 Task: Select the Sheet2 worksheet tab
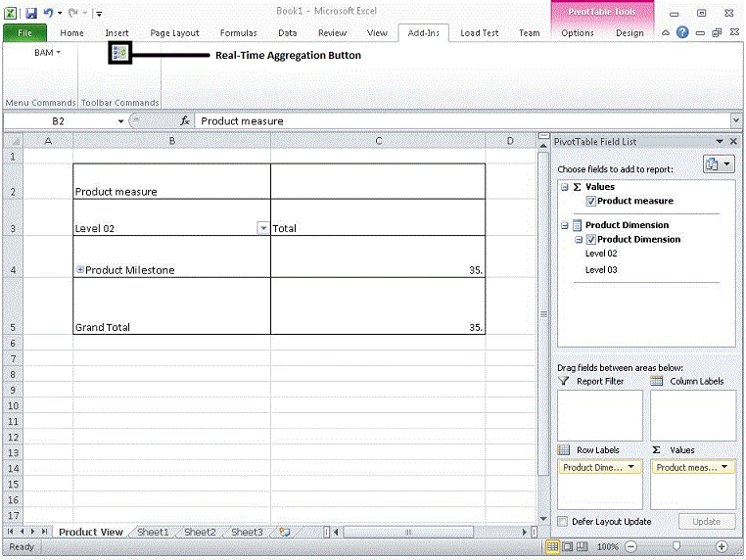[200, 532]
